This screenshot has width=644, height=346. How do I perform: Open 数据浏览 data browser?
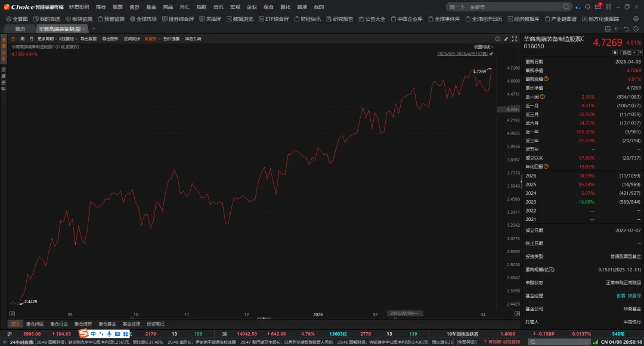[x=240, y=19]
